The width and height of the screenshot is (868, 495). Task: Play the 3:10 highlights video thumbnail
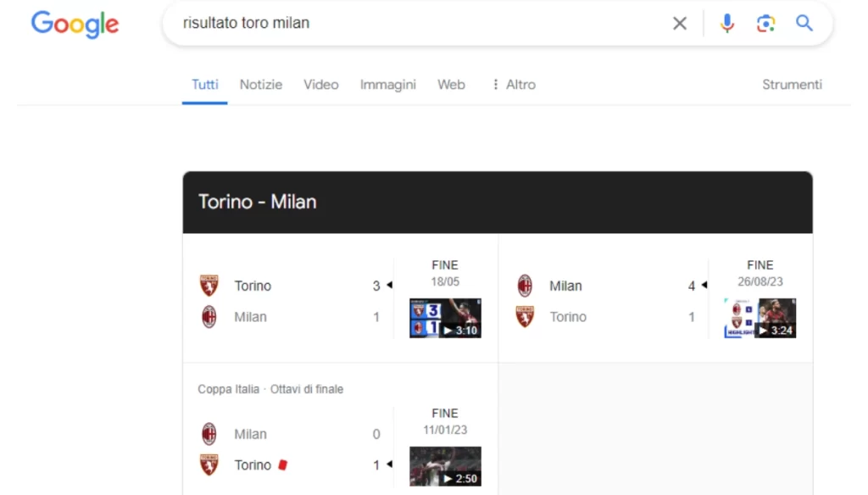click(x=444, y=318)
